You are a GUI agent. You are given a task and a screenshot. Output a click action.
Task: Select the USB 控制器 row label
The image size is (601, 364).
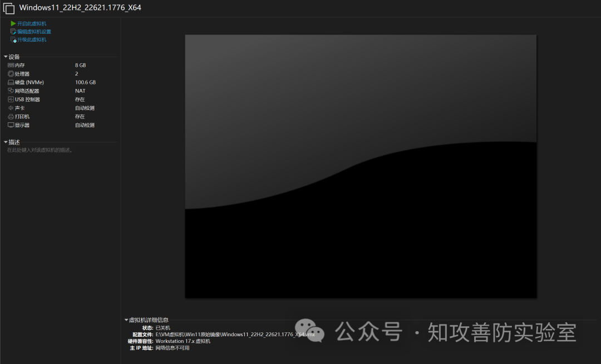tap(27, 99)
